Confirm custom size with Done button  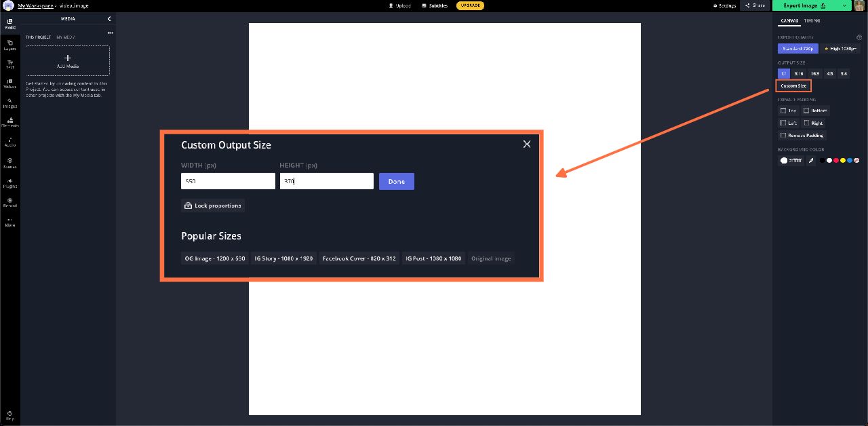(397, 181)
